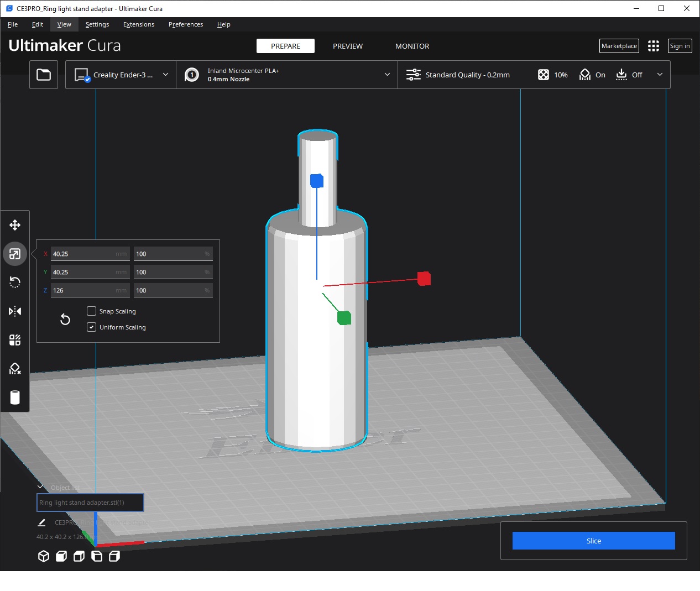Switch to 3D perspective view cube
The image size is (700, 591).
tap(44, 556)
